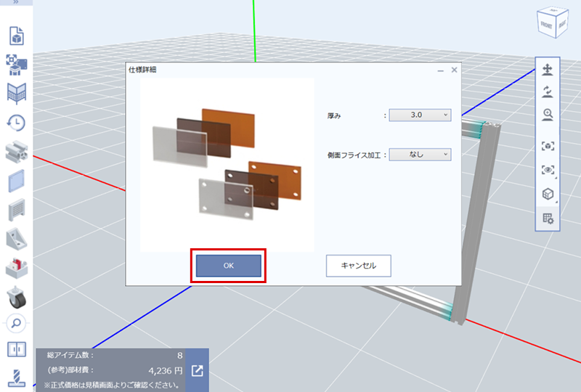Image resolution: width=581 pixels, height=392 pixels.
Task: Select the caster wheel icon
Action: coord(16,296)
